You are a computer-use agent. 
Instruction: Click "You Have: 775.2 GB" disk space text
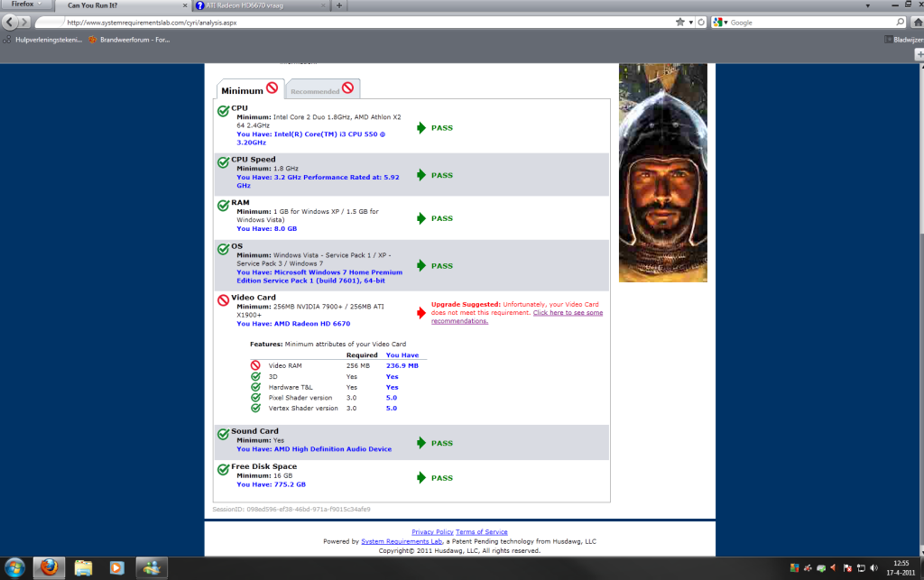(271, 484)
